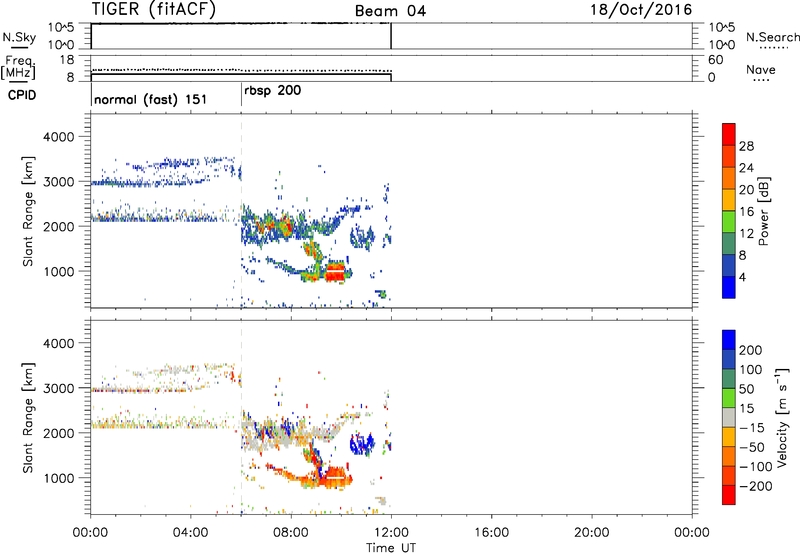Click the Time UT axis title
Image resolution: width=800 pixels, height=554 pixels.
click(391, 548)
